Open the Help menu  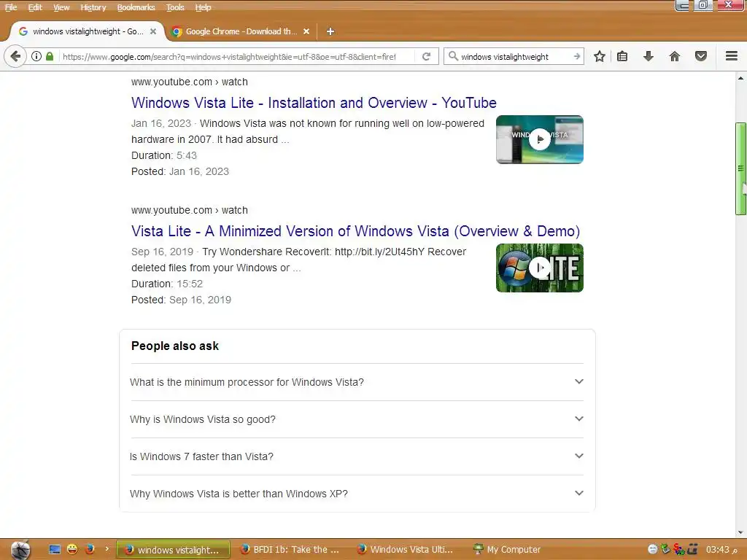point(203,7)
